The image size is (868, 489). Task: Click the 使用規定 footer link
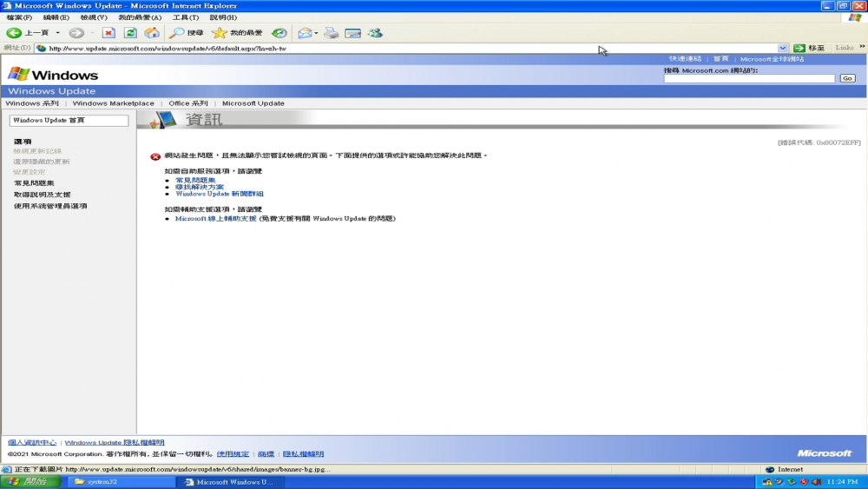point(233,454)
